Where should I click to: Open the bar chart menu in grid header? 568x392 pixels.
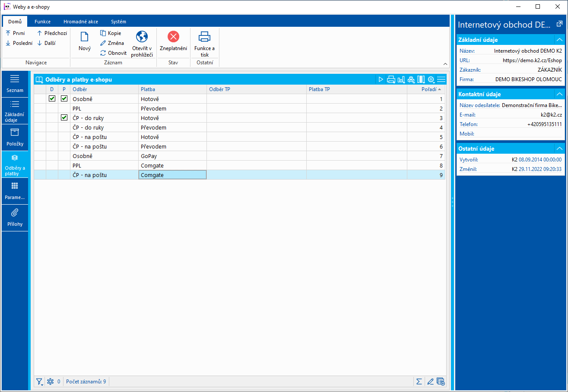pos(401,79)
